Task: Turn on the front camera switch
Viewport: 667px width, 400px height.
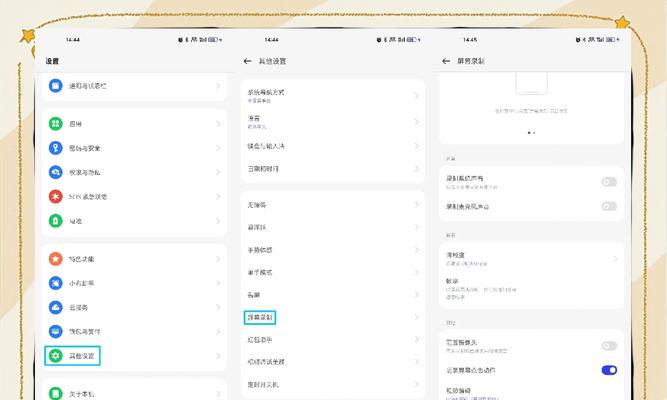Action: 608,345
